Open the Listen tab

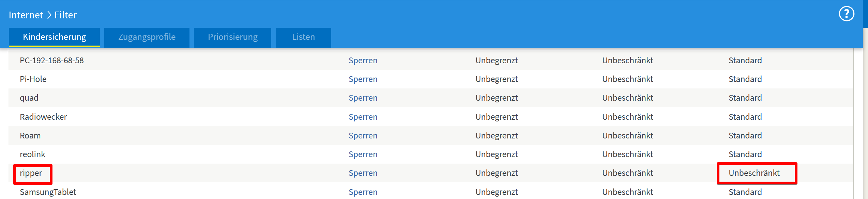(303, 37)
